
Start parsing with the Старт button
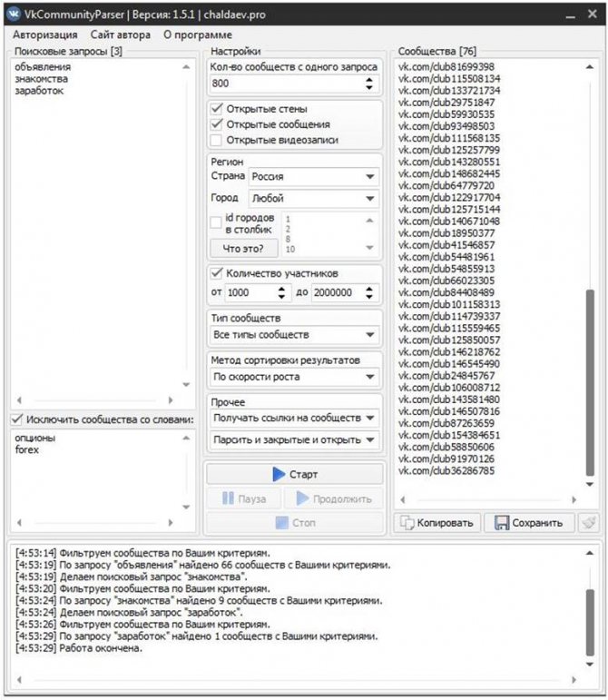pyautogui.click(x=294, y=474)
